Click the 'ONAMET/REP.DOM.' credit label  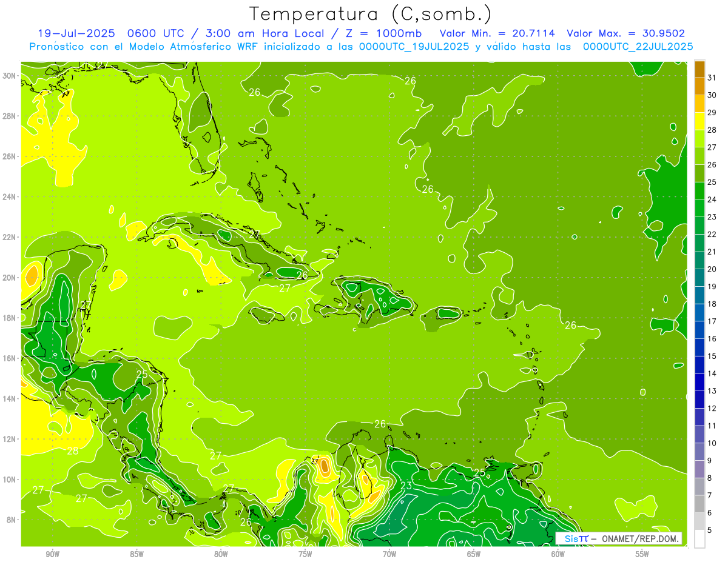pos(641,538)
